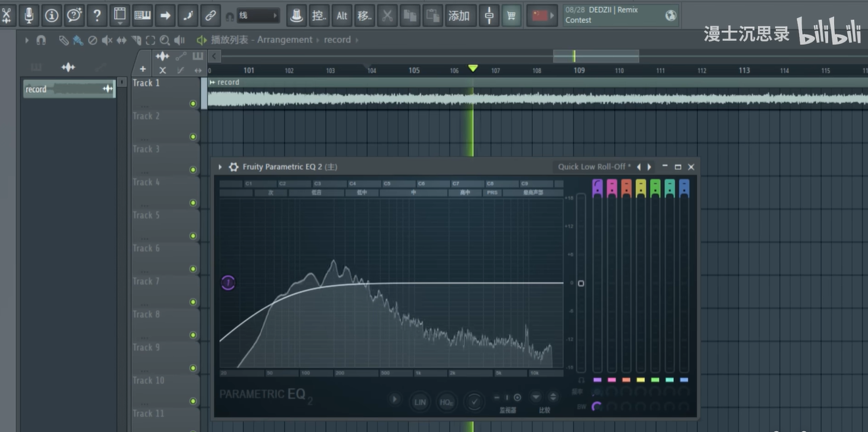868x432 pixels.
Task: Open the Quick Low Roll-Off preset selector
Action: pyautogui.click(x=594, y=167)
